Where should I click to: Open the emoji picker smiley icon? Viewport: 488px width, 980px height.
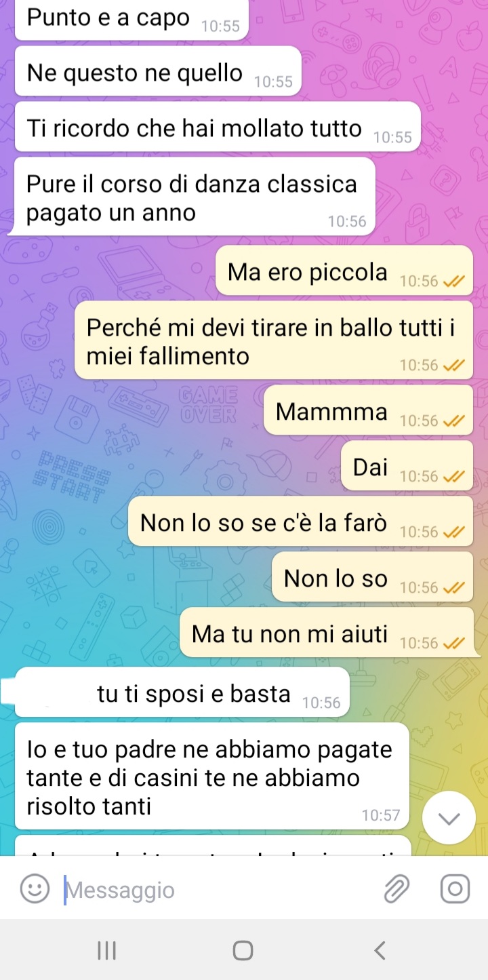pyautogui.click(x=35, y=889)
